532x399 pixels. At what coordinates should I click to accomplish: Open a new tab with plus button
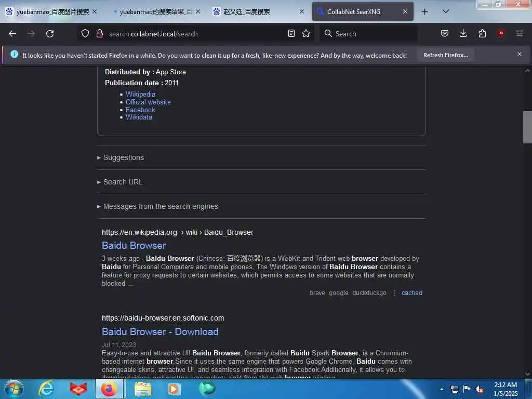pyautogui.click(x=425, y=12)
